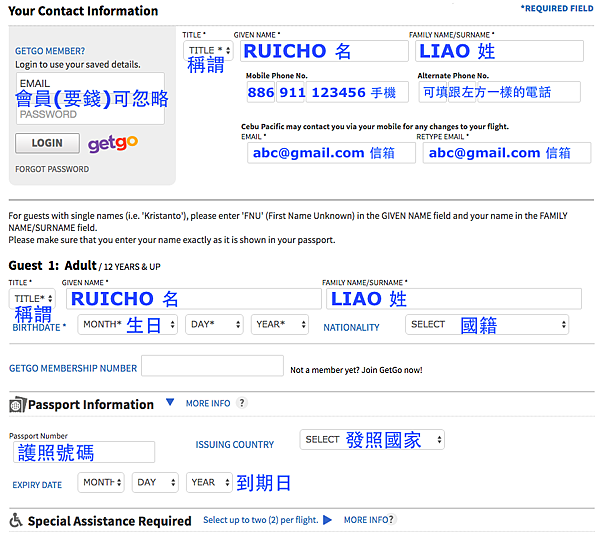Image resolution: width=600 pixels, height=535 pixels.
Task: Click the mobile area code field 911
Action: [290, 92]
